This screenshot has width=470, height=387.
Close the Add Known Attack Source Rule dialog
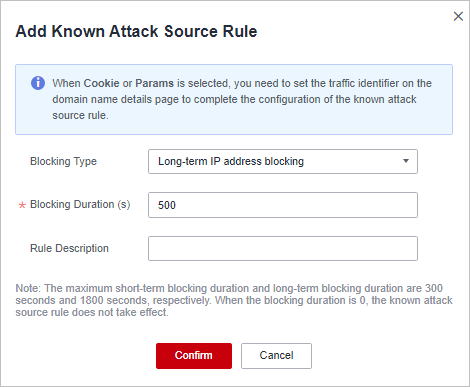458,16
